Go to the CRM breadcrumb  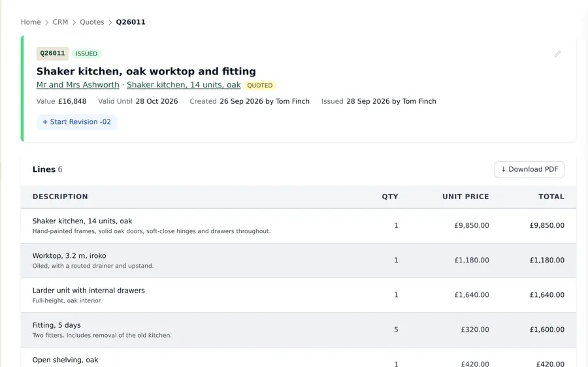[60, 22]
